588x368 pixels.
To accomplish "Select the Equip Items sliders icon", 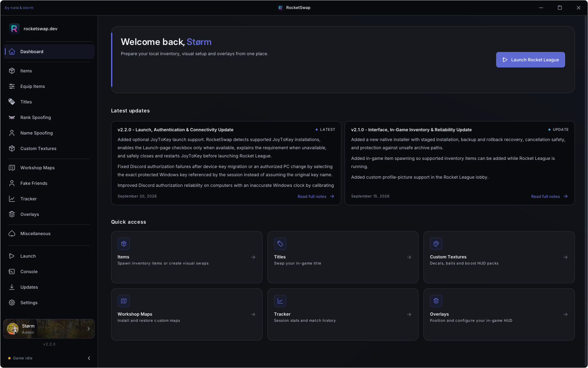I will coord(12,86).
